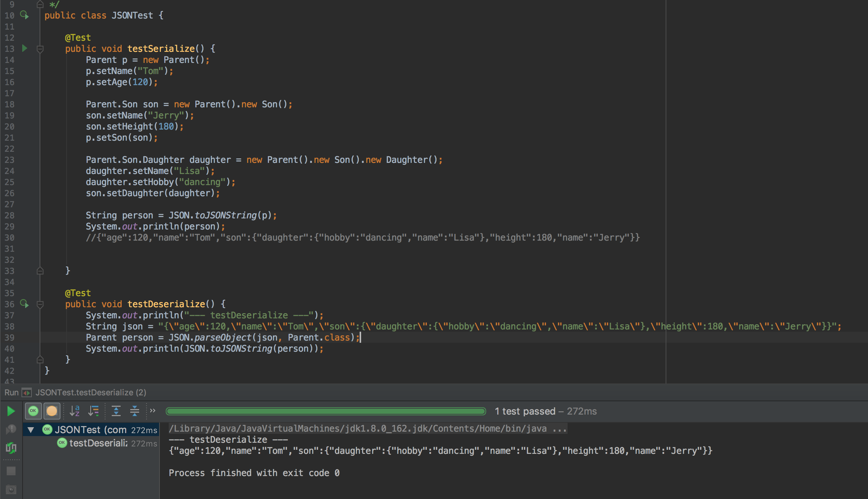Collapse all test results

135,411
